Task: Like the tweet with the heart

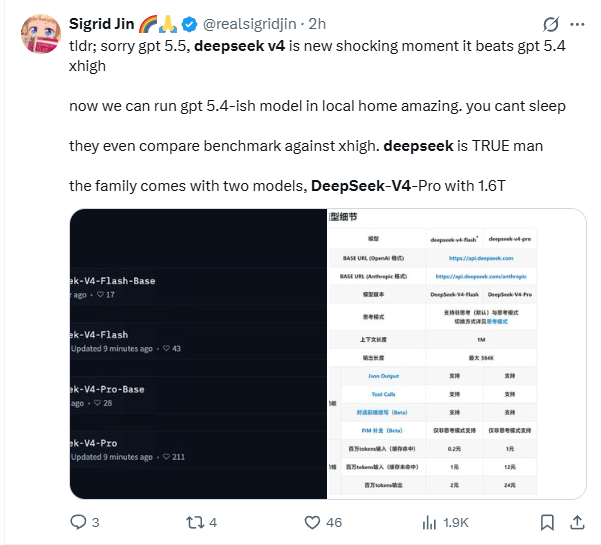Action: coord(312,521)
